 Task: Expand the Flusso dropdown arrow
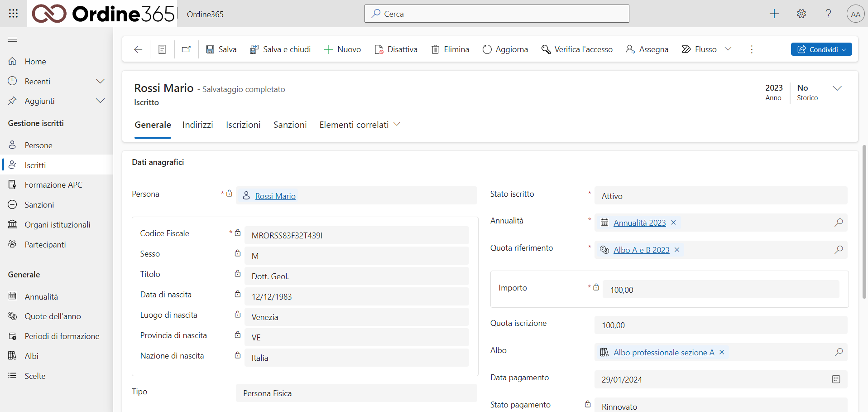tap(728, 49)
